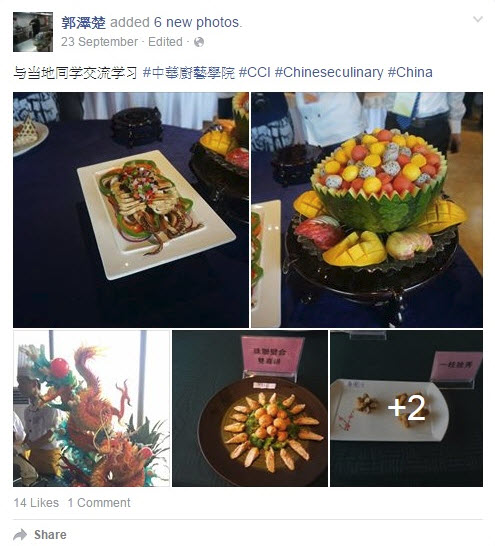Follow the #Chineseculinary hashtag

click(329, 72)
